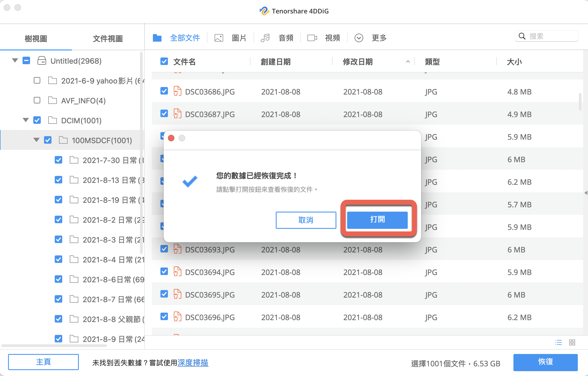Select the 圖片 image filter icon
Viewport: 588px width, 376px height.
(x=219, y=38)
